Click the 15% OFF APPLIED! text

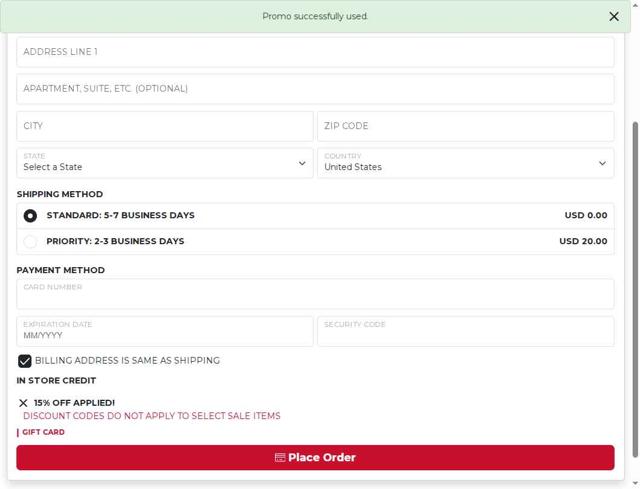(x=74, y=403)
